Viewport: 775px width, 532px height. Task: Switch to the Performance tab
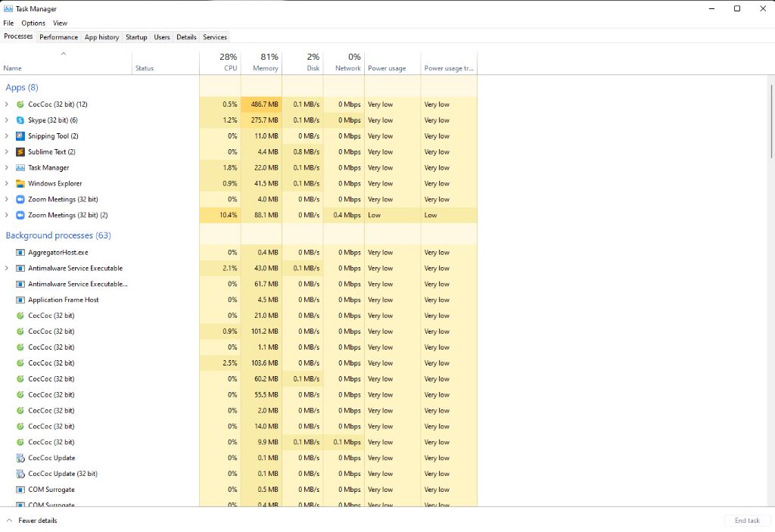(x=59, y=37)
